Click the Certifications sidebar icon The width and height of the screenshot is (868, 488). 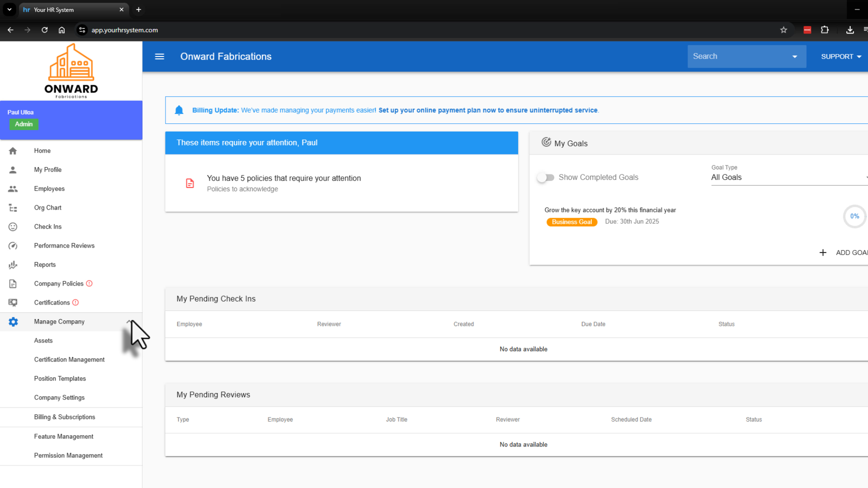coord(13,303)
